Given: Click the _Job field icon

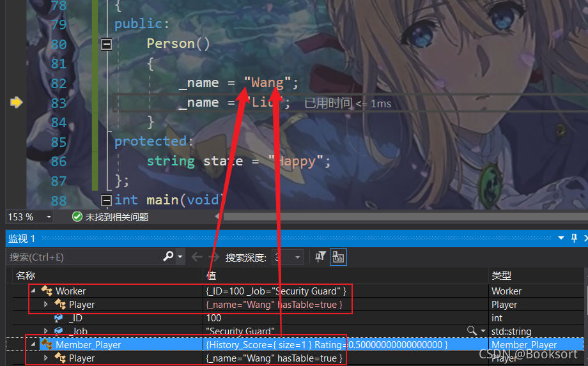Looking at the screenshot, I should tap(59, 331).
